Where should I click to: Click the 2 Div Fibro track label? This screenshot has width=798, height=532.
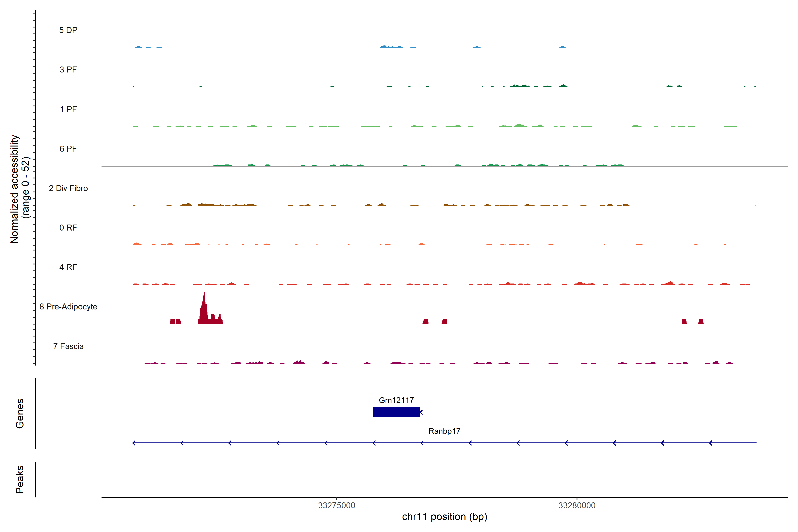tap(68, 188)
